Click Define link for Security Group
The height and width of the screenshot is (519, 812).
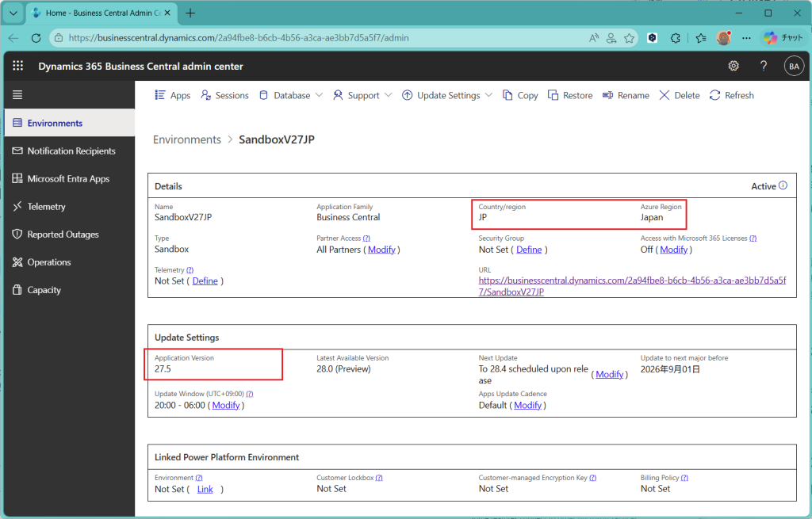pyautogui.click(x=529, y=250)
